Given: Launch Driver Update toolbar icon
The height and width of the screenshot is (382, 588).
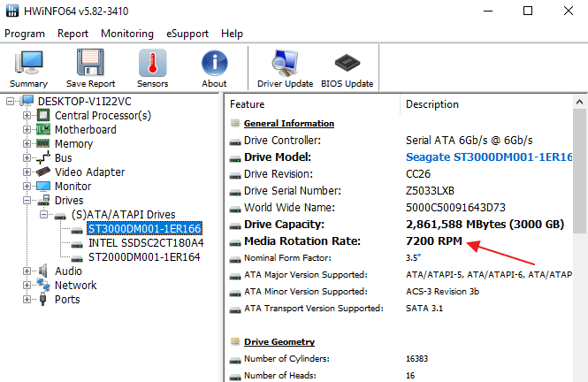Looking at the screenshot, I should click(x=285, y=69).
